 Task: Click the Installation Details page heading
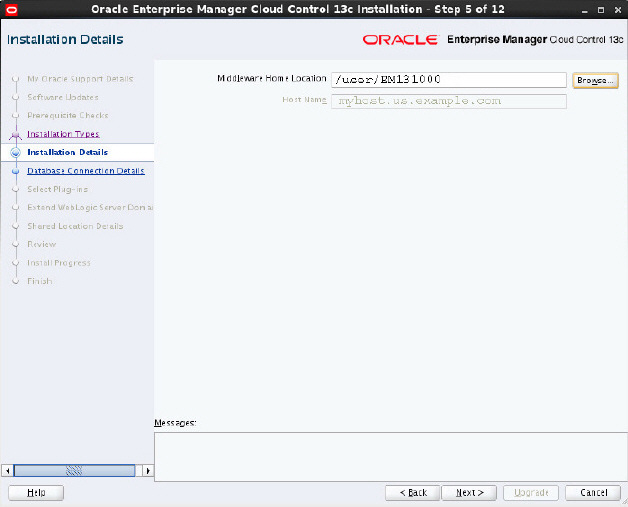pos(65,40)
